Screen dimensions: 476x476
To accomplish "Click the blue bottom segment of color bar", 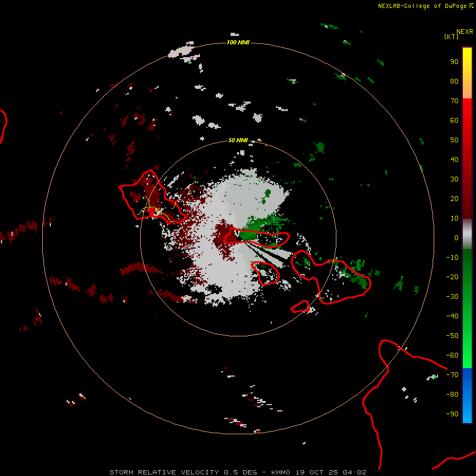I will (467, 396).
